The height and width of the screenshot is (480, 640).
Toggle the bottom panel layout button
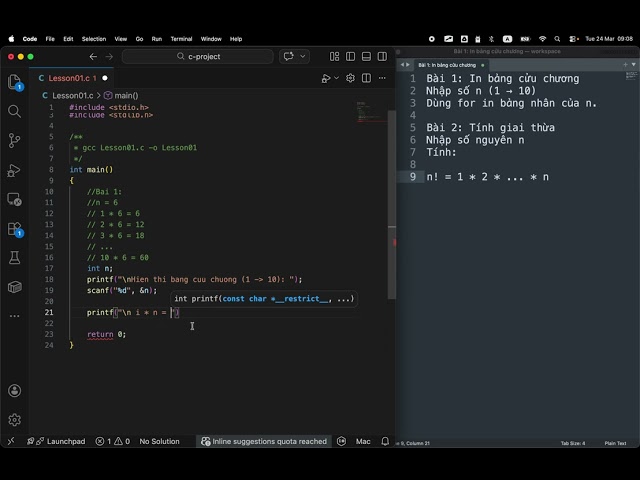click(x=366, y=56)
